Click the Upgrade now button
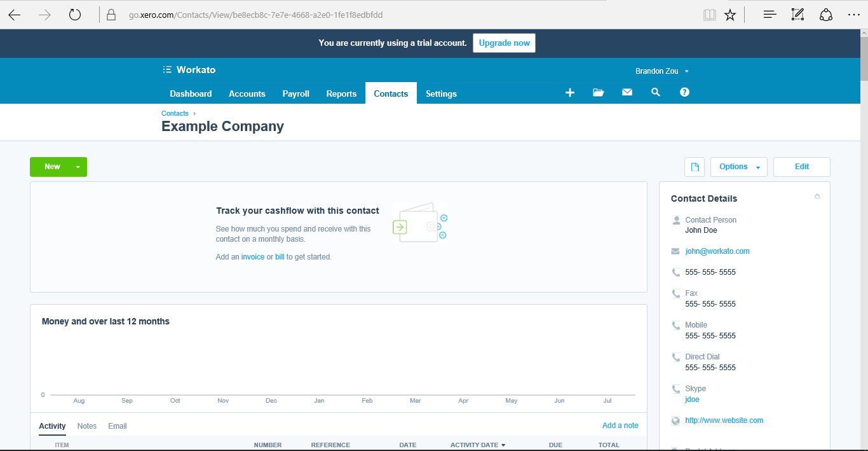 click(x=504, y=43)
